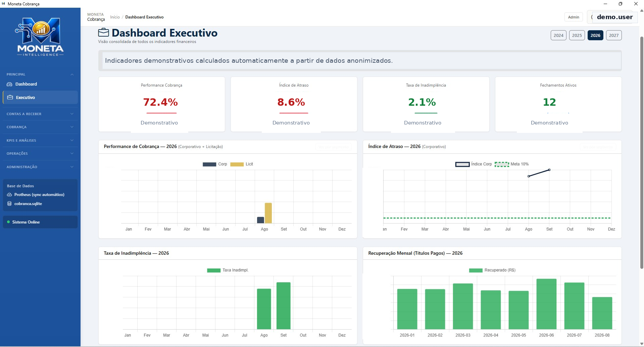Click the MONETA Cobrança header brand text
The width and height of the screenshot is (644, 347).
click(x=96, y=17)
